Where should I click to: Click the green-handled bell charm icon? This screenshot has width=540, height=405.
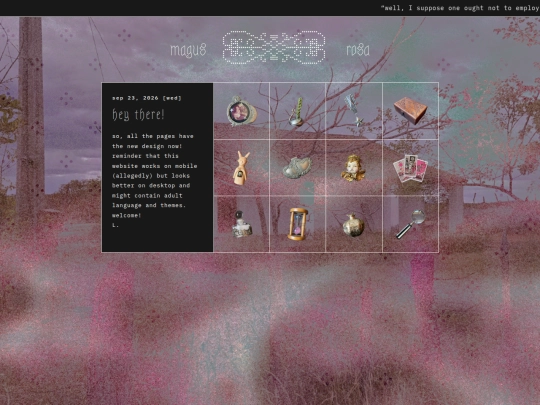click(297, 112)
